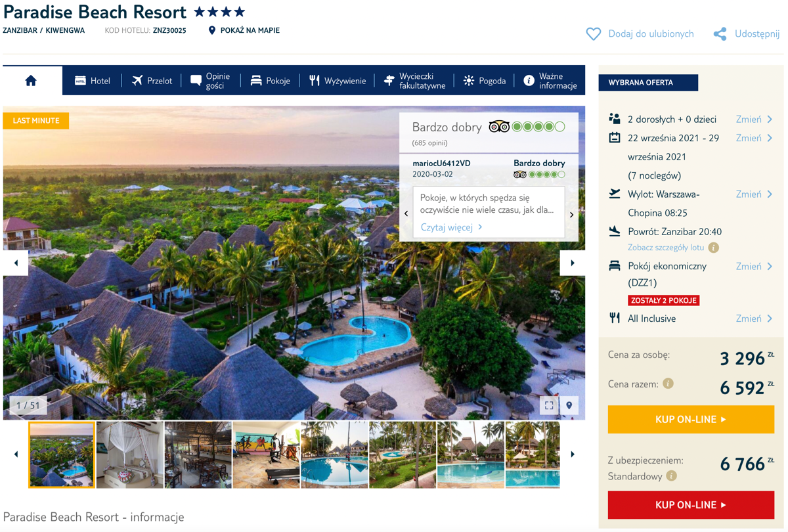Screen dimensions: 788x532
Task: Change room type Pokój ekonomiczny via Zmień
Action: tap(754, 267)
